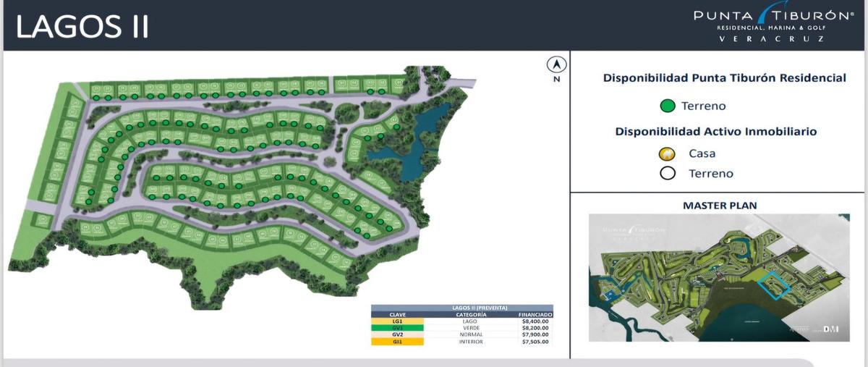Click the VERDE category cell
The width and height of the screenshot is (868, 367).
pos(471,328)
